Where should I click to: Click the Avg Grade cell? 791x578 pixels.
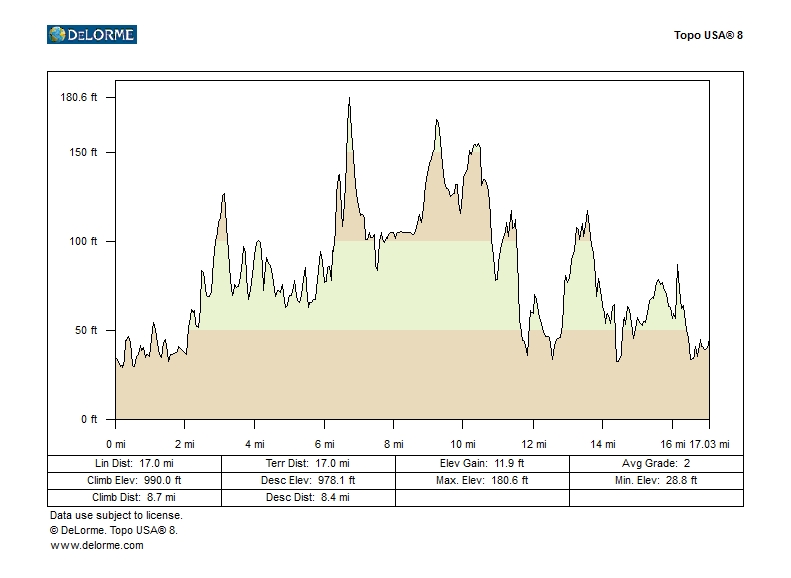pos(656,464)
